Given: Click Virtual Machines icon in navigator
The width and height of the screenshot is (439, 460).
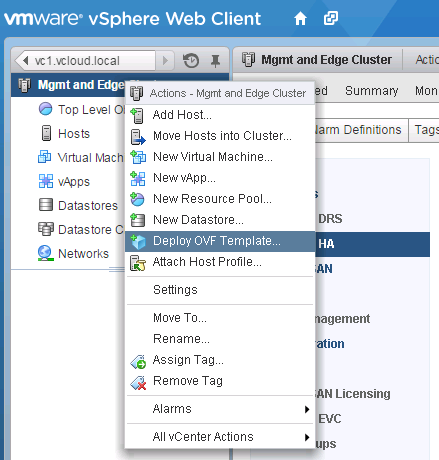Looking at the screenshot, I should (45, 157).
